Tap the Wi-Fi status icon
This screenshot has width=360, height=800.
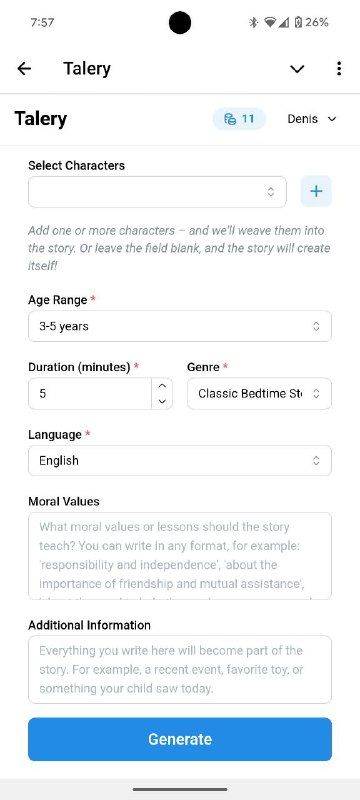[270, 22]
